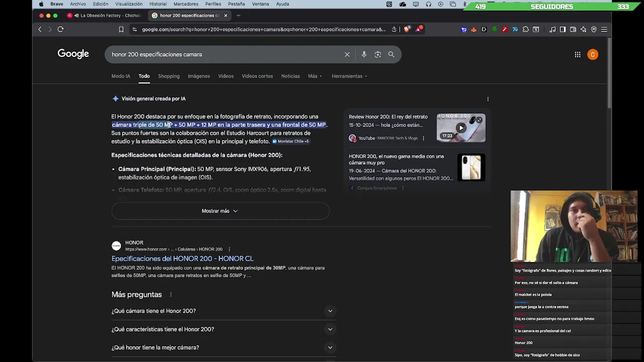Open the Historial menu
This screenshot has width=644, height=362.
point(158,4)
